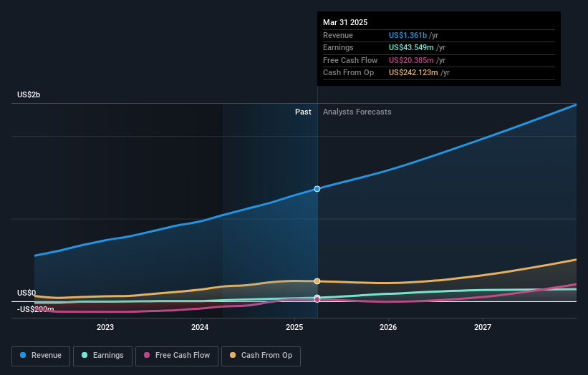588x375 pixels.
Task: Toggle the Free Cash Flow legend button
Action: [177, 356]
